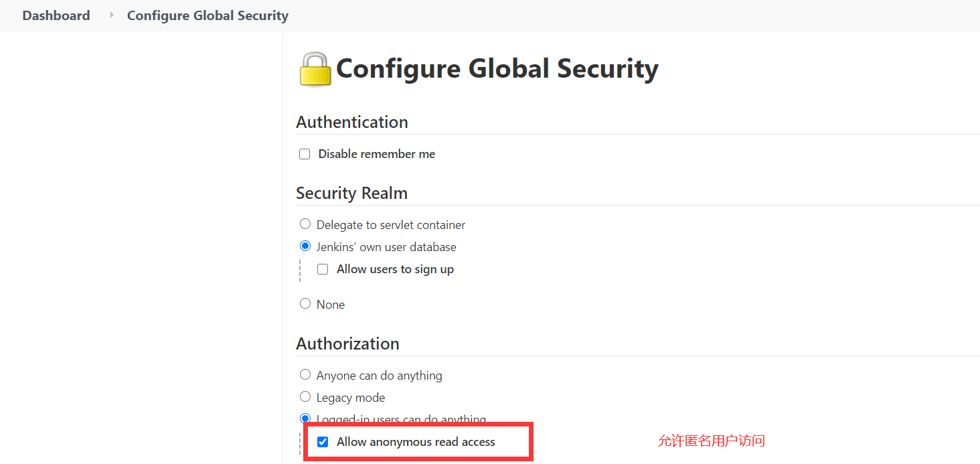Select None under Security Realm
The image size is (980, 464).
pyautogui.click(x=305, y=303)
